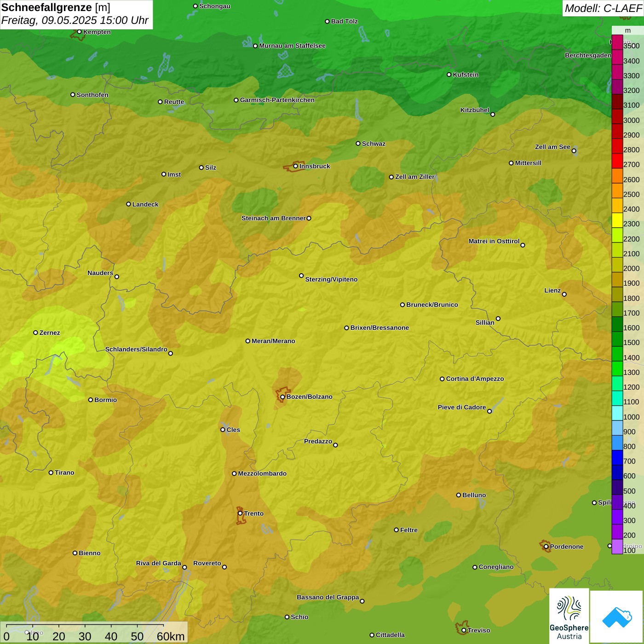Click the GeoSphere Austria logo
The height and width of the screenshot is (644, 644).
pyautogui.click(x=569, y=616)
